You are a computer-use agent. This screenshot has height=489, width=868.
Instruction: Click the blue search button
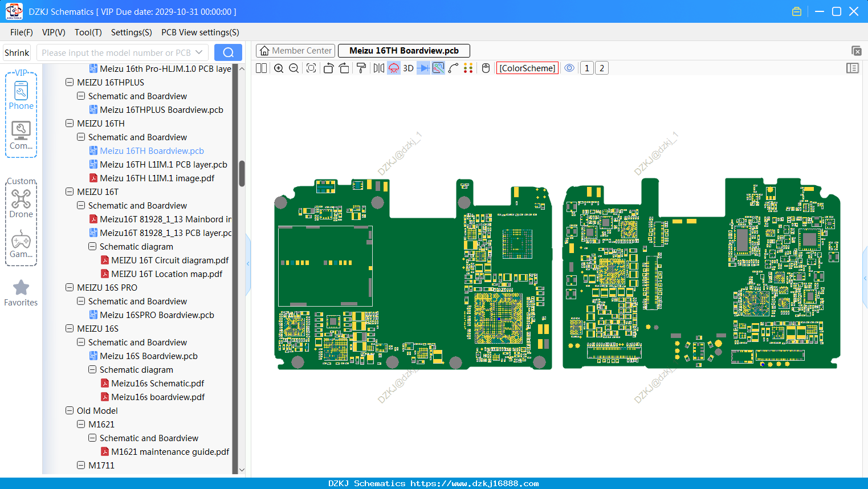point(228,52)
